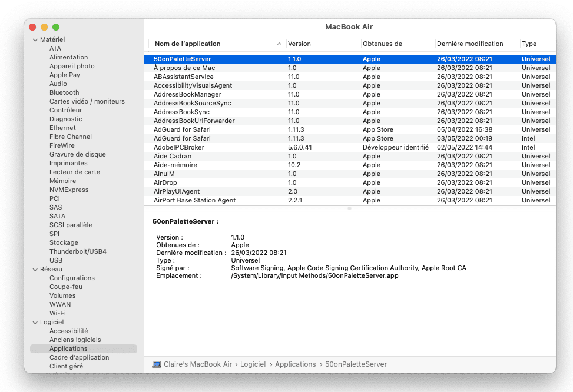This screenshot has height=392, width=573.
Task: Click Logiciel in the path bar
Action: [x=253, y=364]
